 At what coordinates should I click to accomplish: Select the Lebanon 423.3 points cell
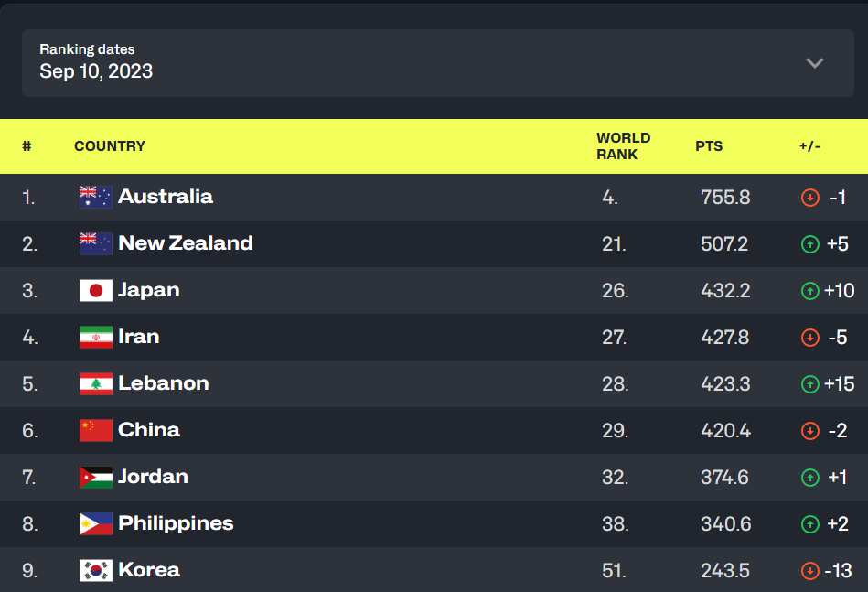click(725, 383)
